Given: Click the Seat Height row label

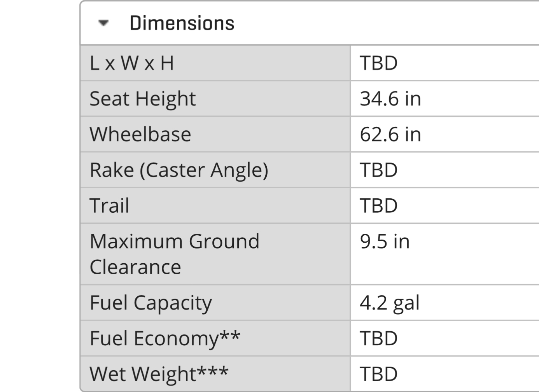Looking at the screenshot, I should point(142,99).
